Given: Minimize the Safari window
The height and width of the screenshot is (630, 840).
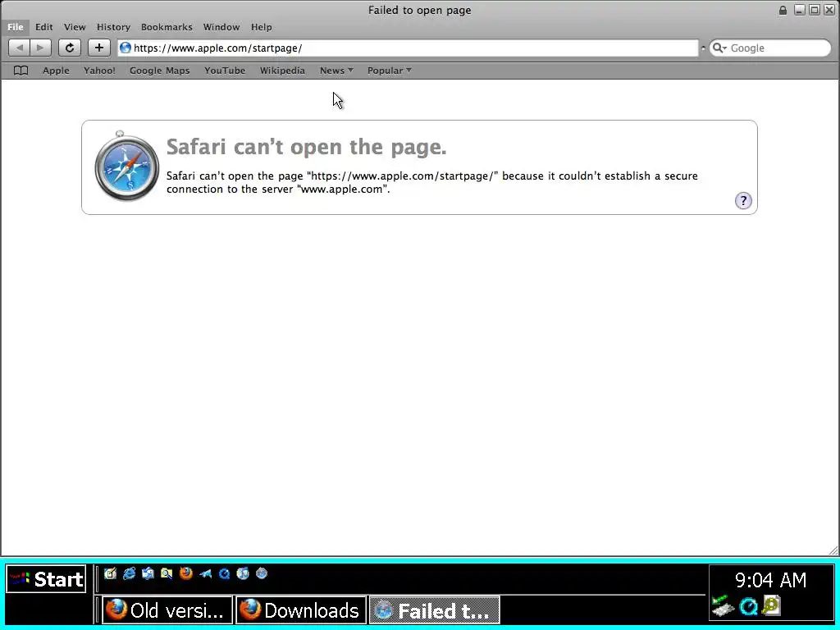Looking at the screenshot, I should (x=799, y=10).
